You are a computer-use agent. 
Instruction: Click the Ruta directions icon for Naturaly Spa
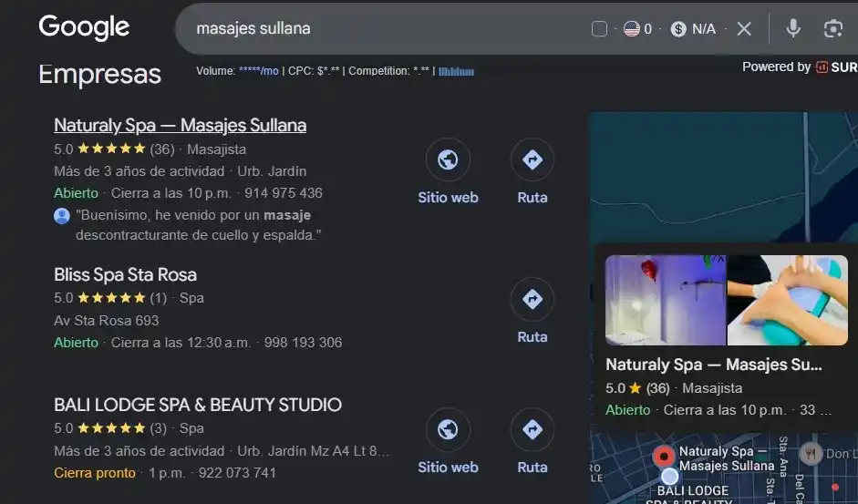coord(532,159)
